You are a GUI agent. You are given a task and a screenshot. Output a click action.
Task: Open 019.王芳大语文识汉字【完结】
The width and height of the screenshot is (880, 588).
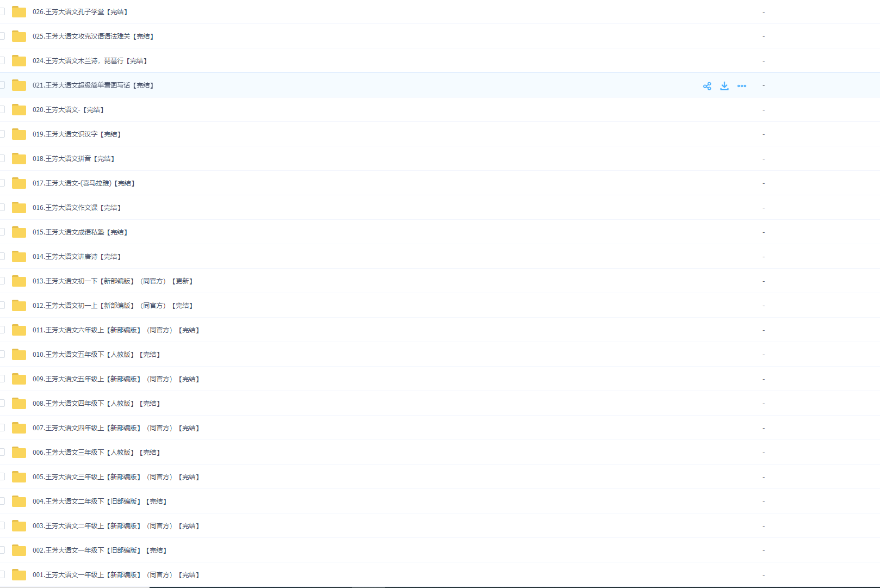77,134
